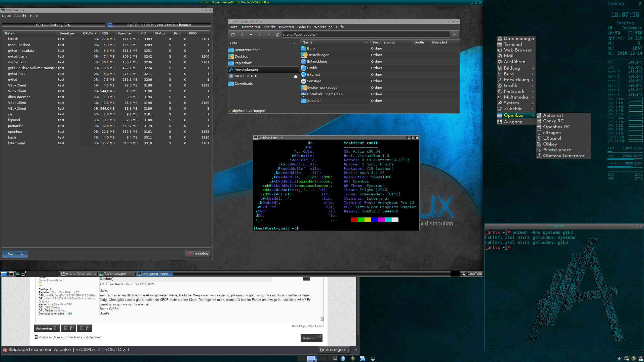Toggle Zurück zu Manjaro Linux checkbox
This screenshot has width=644, height=362.
36,337
